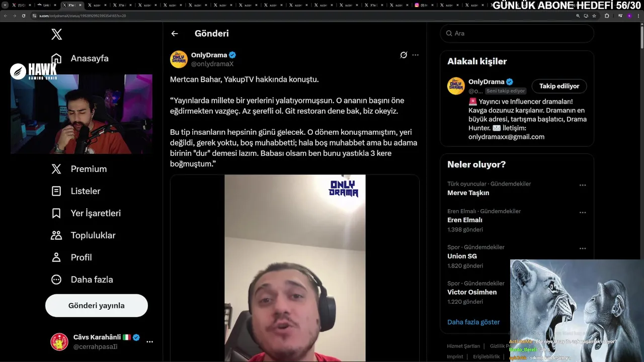Click Takip ediliyor button for OnlyDrama
644x362 pixels.
[x=559, y=86]
